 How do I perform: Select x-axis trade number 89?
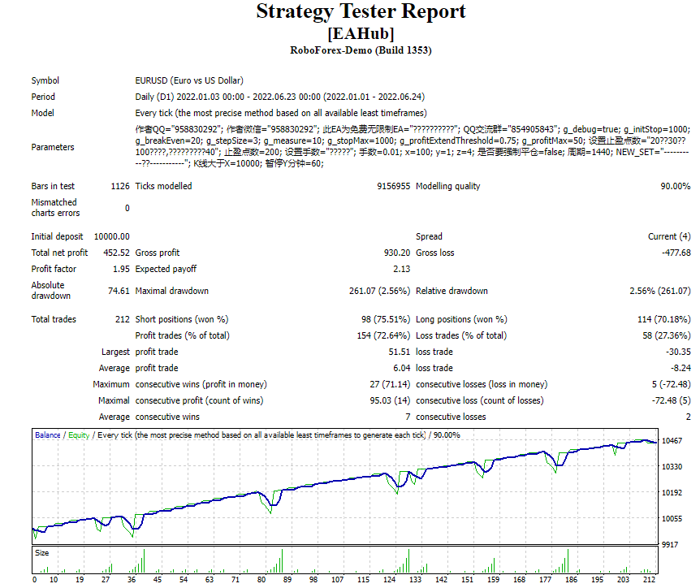[287, 580]
